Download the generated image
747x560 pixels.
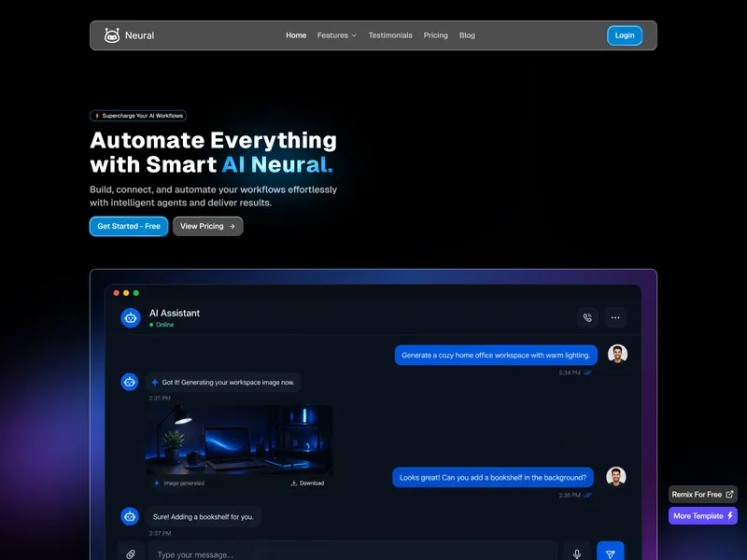point(307,483)
